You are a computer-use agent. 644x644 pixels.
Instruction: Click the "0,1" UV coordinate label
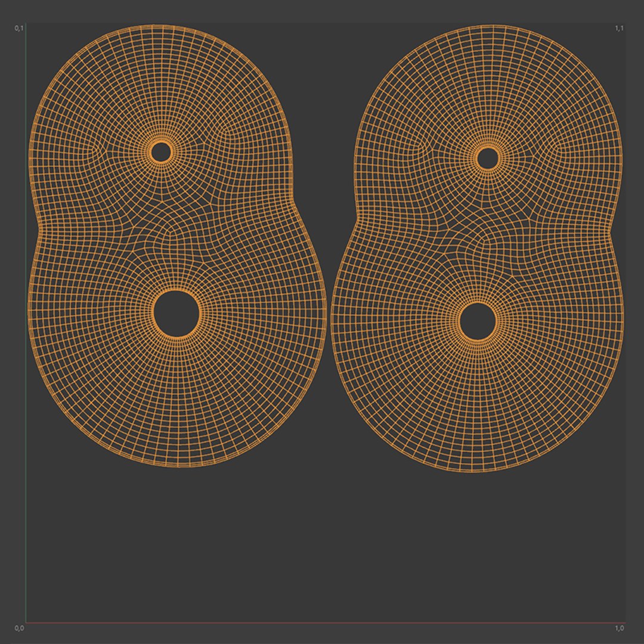pos(19,28)
